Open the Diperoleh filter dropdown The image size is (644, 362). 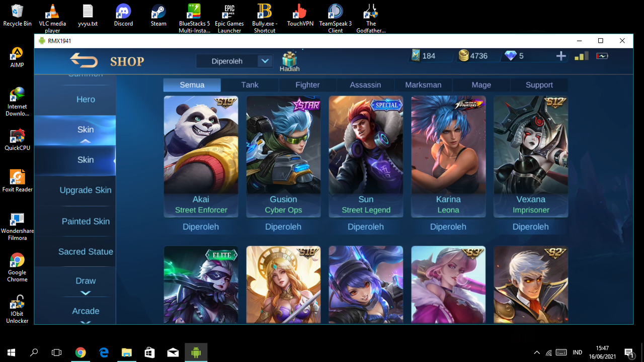(234, 61)
